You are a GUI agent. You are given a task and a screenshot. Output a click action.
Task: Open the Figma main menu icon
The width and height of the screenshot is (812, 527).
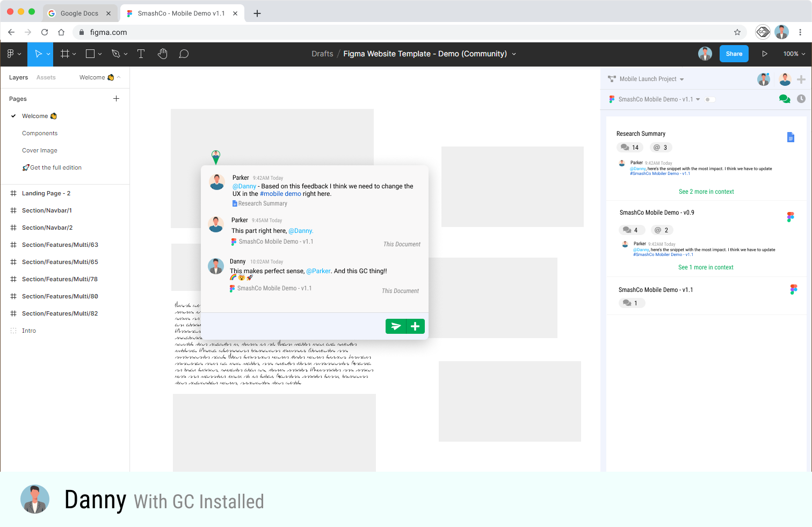point(10,54)
